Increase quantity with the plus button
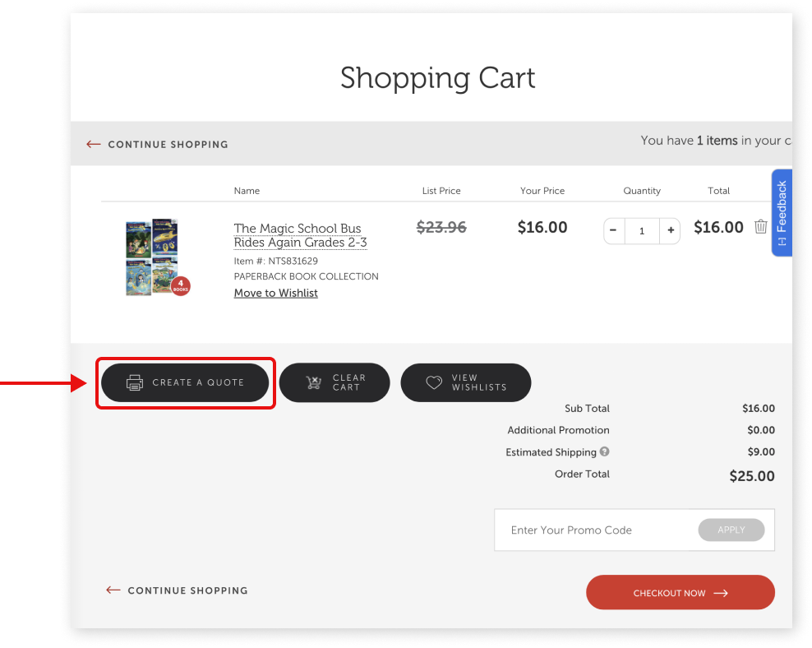812x648 pixels. [671, 230]
